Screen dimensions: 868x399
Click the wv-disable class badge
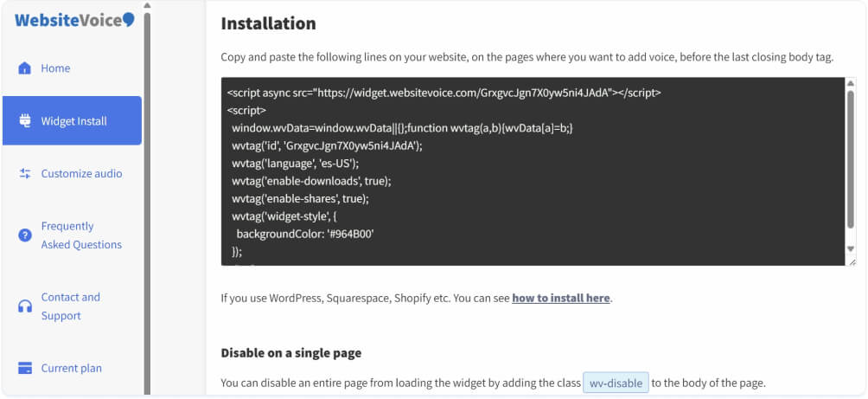[x=615, y=383]
